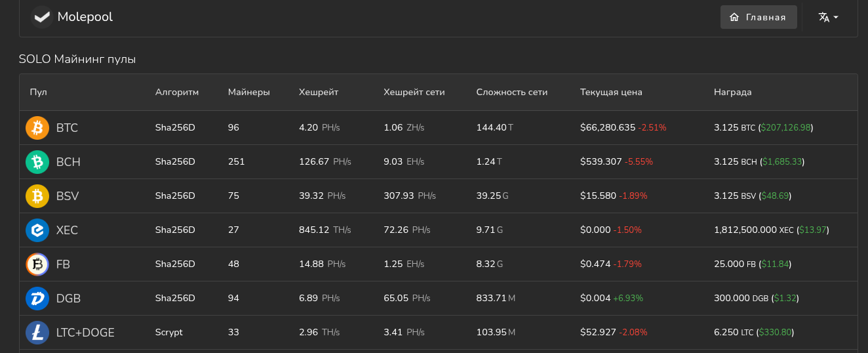Open the language selector dropdown
The image size is (868, 353).
click(x=829, y=17)
